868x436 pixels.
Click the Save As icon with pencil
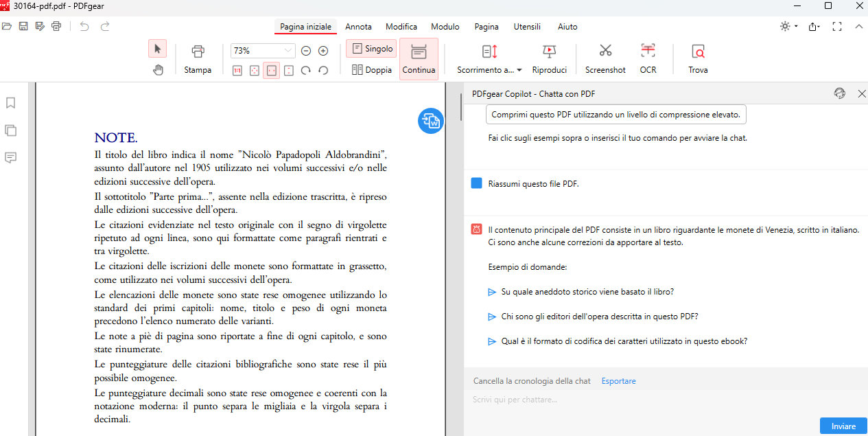coord(40,27)
